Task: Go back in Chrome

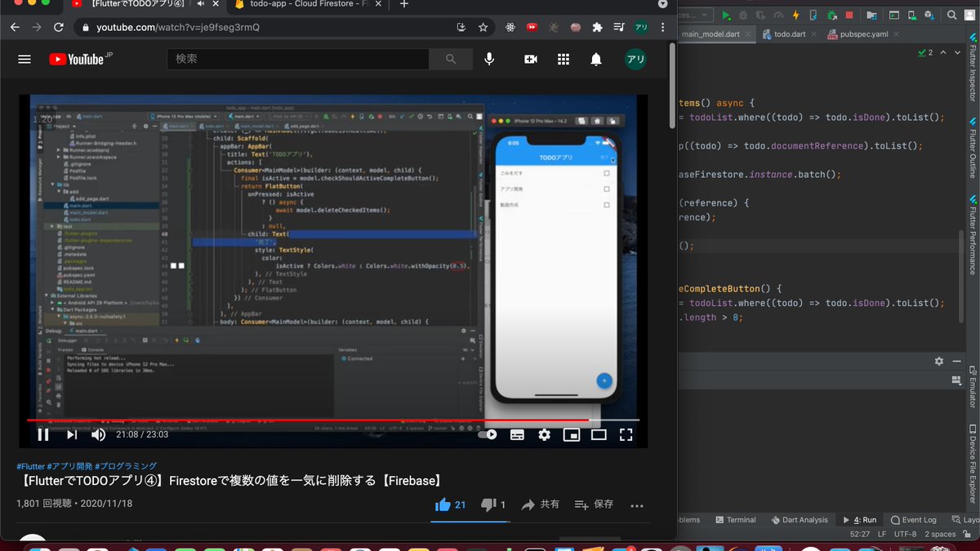Action: [15, 27]
